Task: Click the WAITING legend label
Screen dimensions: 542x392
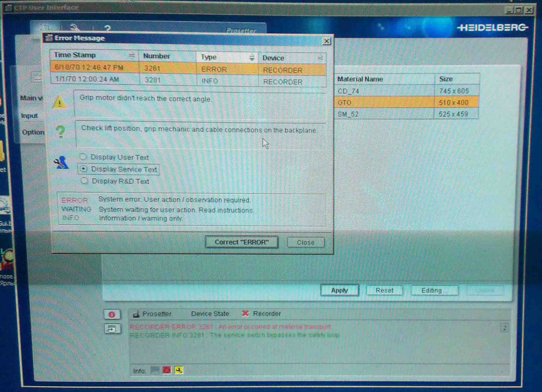Action: [76, 209]
